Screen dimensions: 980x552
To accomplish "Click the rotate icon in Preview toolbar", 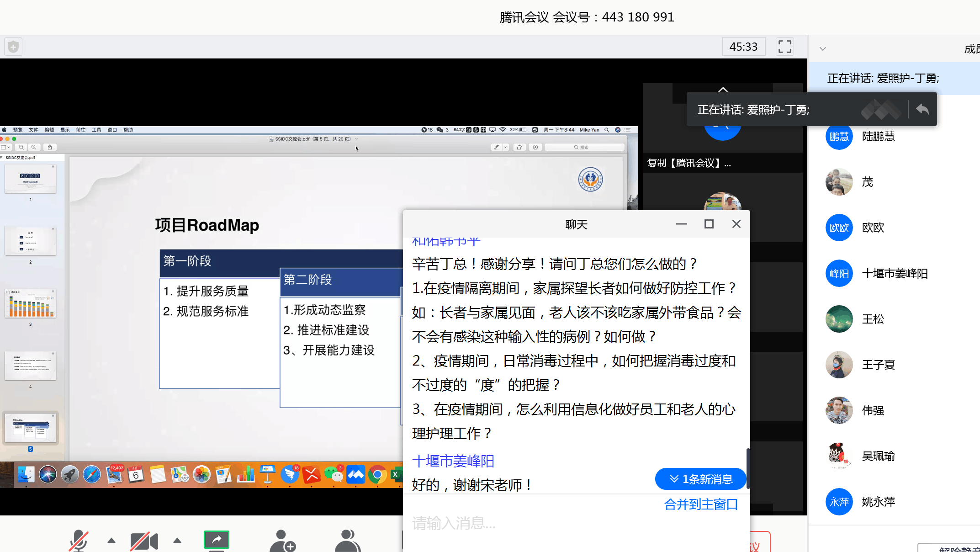I will click(519, 147).
